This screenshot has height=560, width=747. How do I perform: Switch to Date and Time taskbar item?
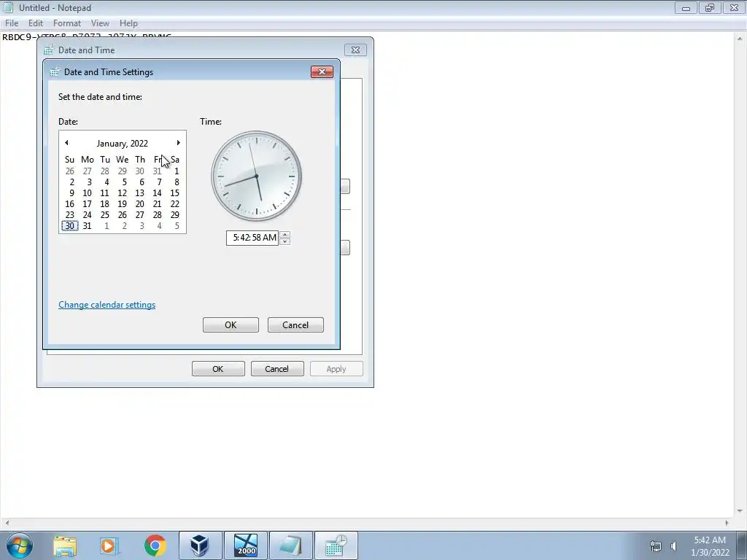pos(336,545)
